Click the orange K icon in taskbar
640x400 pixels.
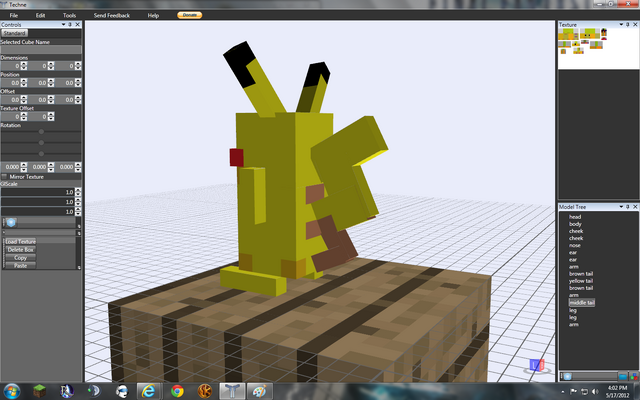[204, 391]
